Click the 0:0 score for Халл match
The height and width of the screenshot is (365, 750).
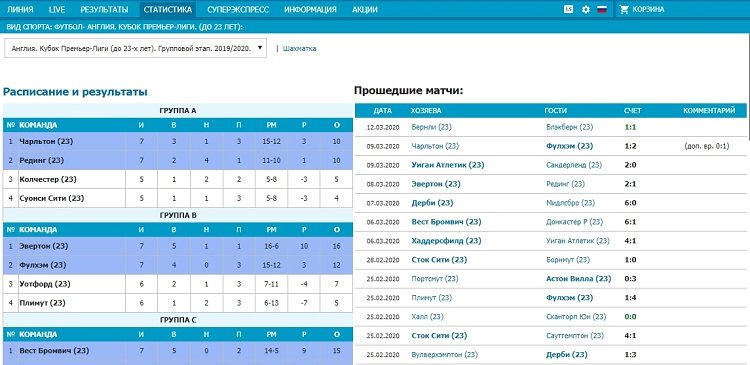click(630, 317)
